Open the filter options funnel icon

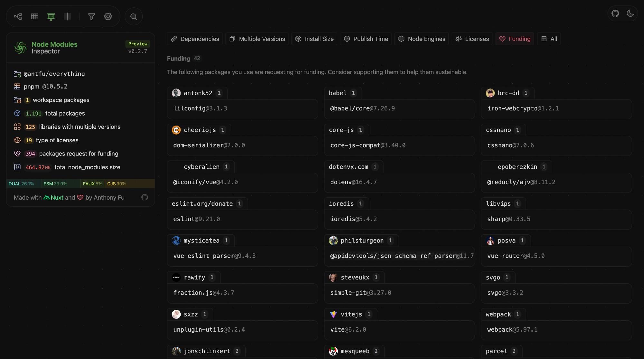coord(91,16)
